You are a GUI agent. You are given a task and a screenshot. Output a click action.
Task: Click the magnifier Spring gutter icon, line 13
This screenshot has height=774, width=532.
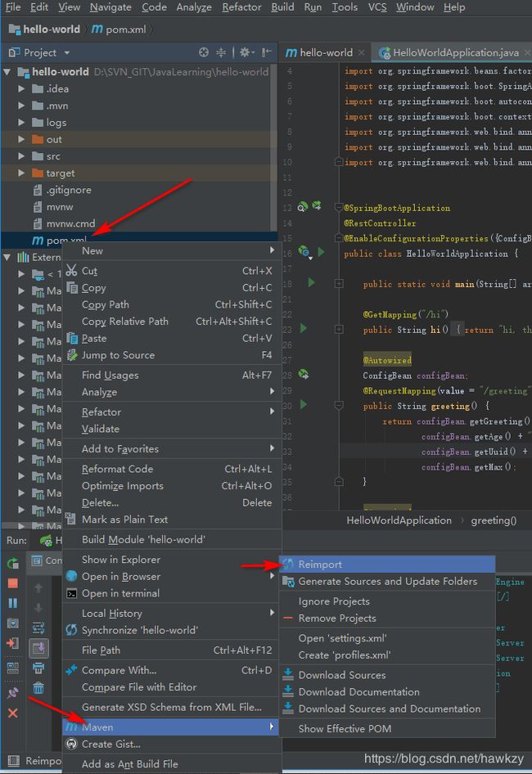click(302, 207)
